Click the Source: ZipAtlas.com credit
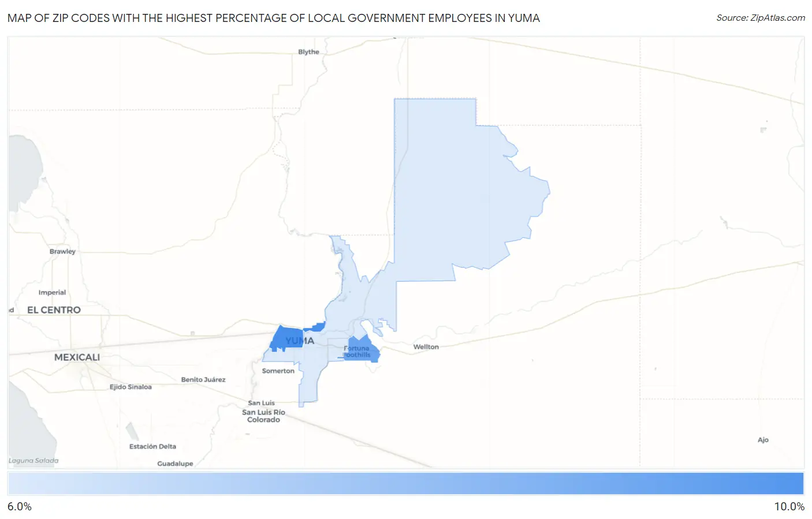The width and height of the screenshot is (812, 519). tap(761, 18)
